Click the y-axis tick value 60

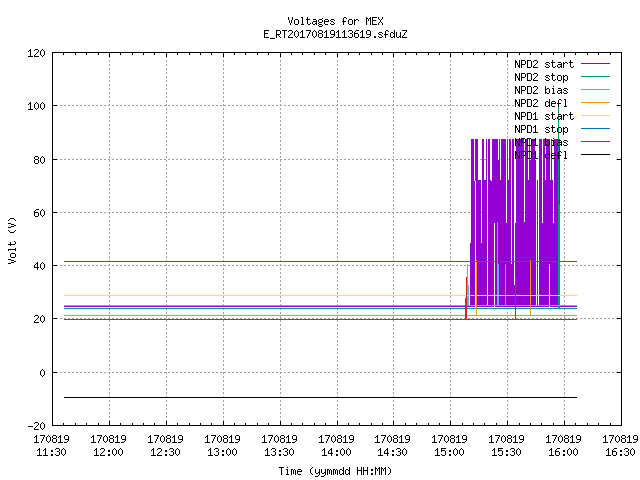click(40, 213)
